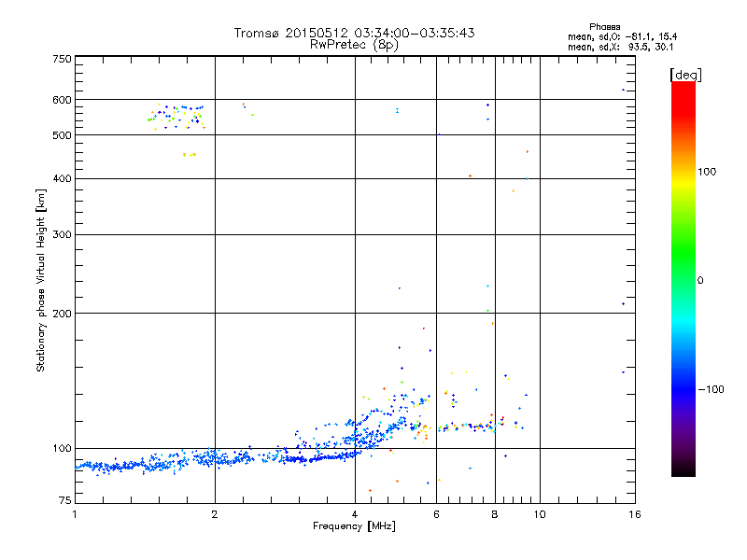The height and width of the screenshot is (560, 747).
Task: Click the y-axis tick label '500'
Action: click(x=62, y=135)
